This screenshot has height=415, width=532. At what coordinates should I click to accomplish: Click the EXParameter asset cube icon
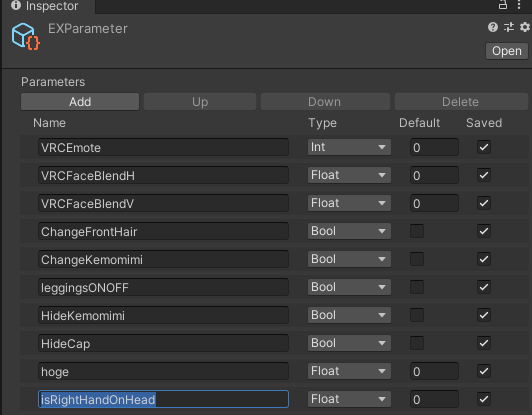(x=26, y=36)
